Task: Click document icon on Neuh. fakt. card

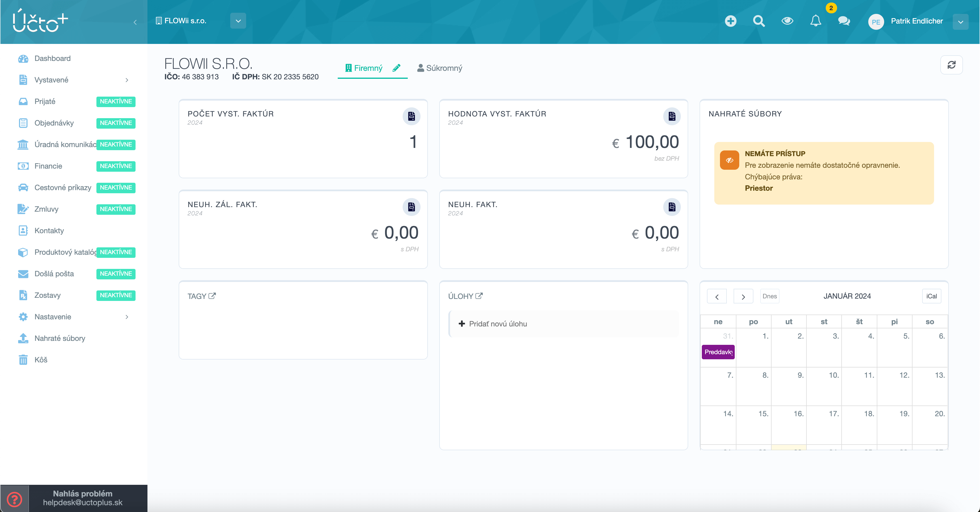Action: point(672,207)
